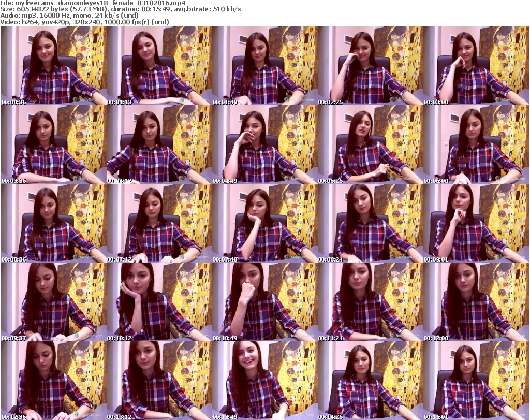This screenshot has height=420, width=530.
Task: Select the thumbnail timestamped 00:15:01
Action: pyautogui.click(x=476, y=381)
